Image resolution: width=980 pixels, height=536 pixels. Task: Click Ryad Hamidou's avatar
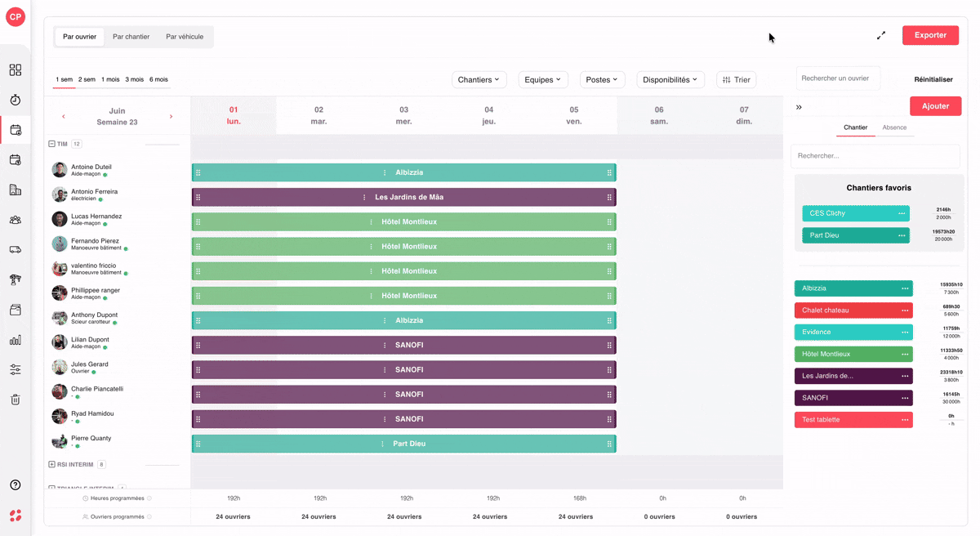pos(60,416)
